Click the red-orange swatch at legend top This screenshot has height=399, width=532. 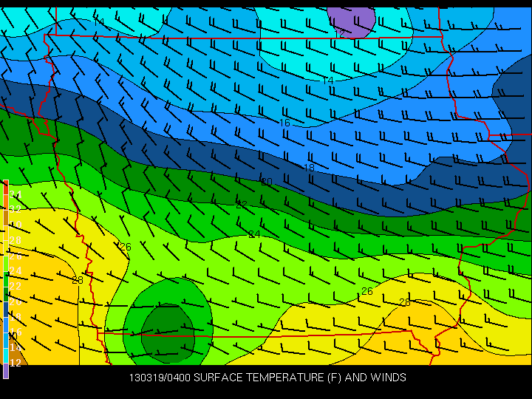[5, 187]
